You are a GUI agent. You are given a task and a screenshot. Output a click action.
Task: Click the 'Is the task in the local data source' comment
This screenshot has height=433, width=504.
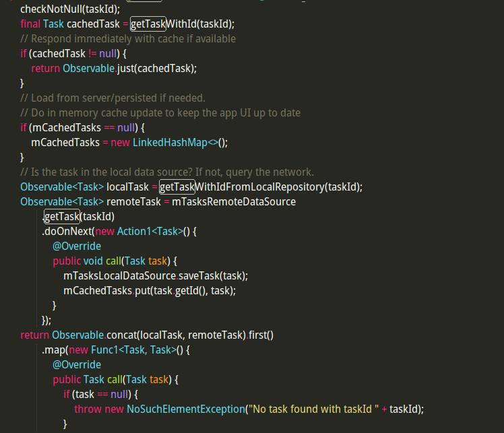[167, 172]
